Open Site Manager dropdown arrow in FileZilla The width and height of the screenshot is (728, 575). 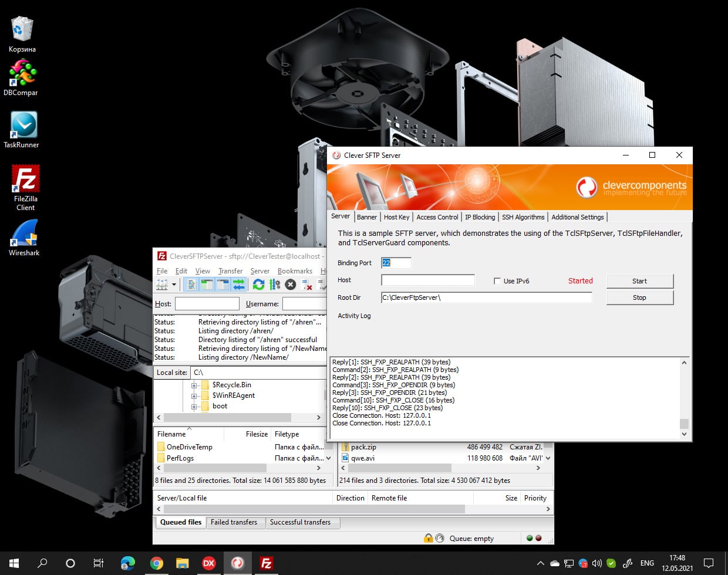pyautogui.click(x=174, y=285)
